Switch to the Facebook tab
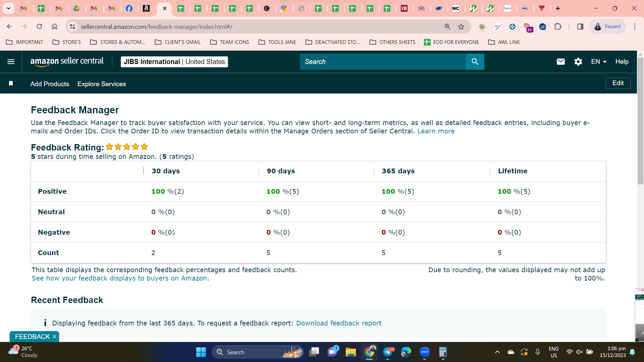 click(x=129, y=8)
